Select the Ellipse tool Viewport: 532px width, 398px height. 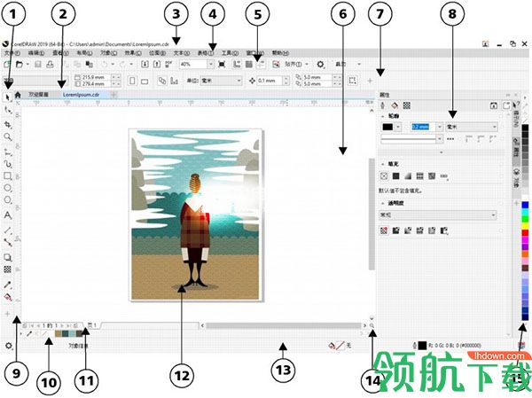coord(7,188)
